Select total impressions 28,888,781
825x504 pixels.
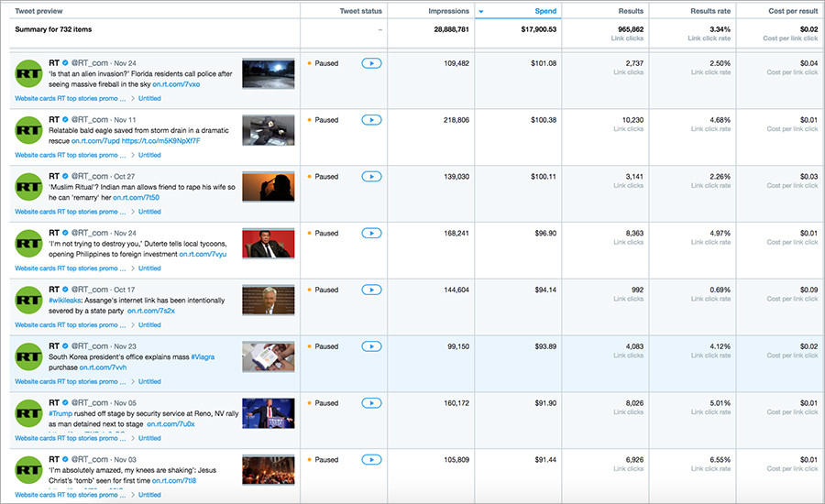coord(451,29)
